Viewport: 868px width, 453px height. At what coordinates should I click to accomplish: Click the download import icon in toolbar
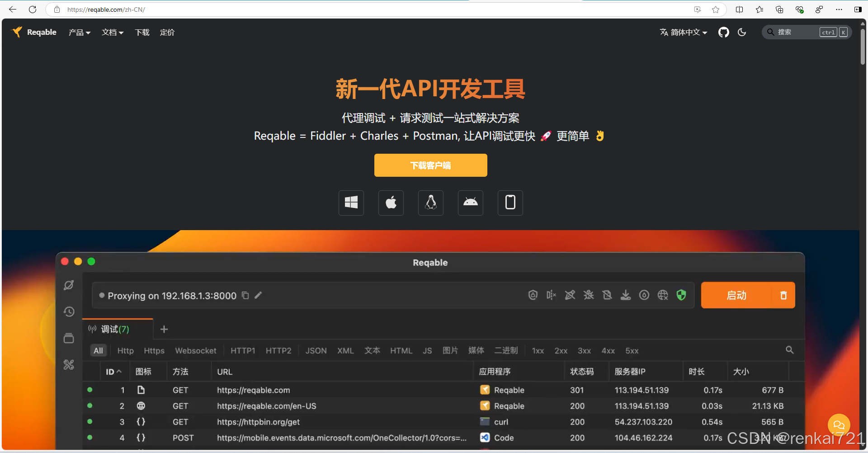[x=626, y=295]
